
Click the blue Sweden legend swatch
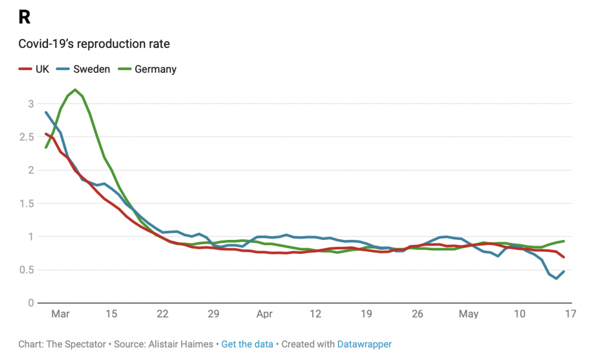pos(63,69)
